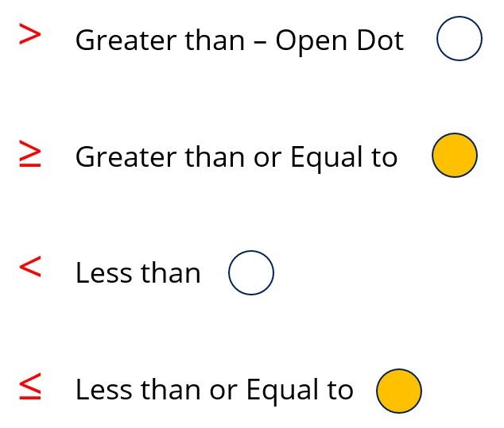Select the open dot beside Greater than
Image resolution: width=504 pixels, height=428 pixels.
[459, 39]
